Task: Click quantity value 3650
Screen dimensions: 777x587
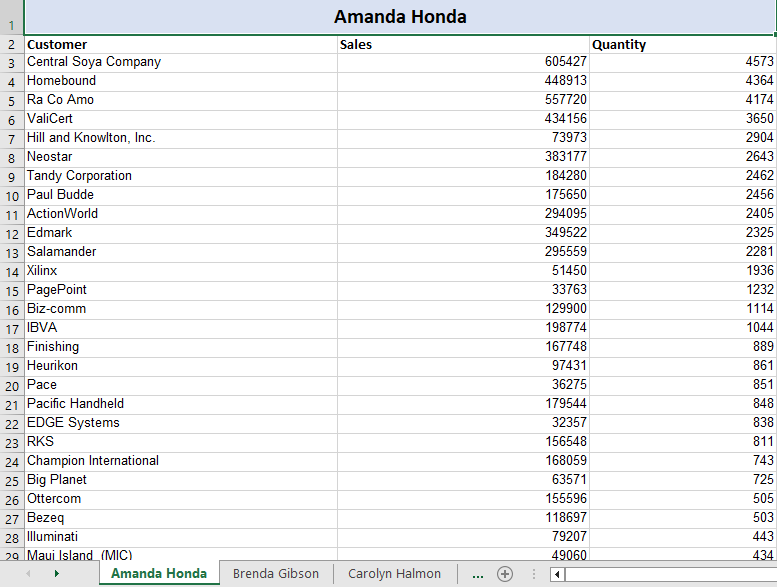Action: (683, 120)
